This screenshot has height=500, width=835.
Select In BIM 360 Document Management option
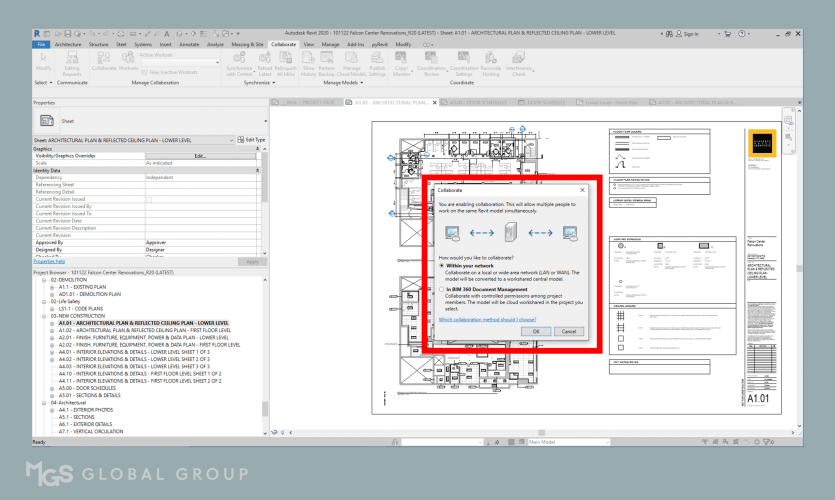442,288
